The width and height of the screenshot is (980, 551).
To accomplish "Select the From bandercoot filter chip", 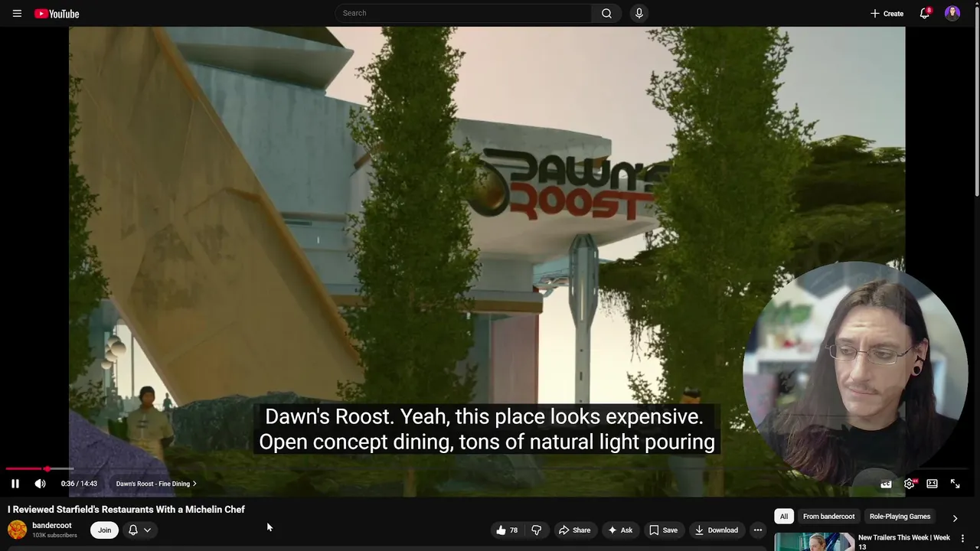I will coord(828,517).
